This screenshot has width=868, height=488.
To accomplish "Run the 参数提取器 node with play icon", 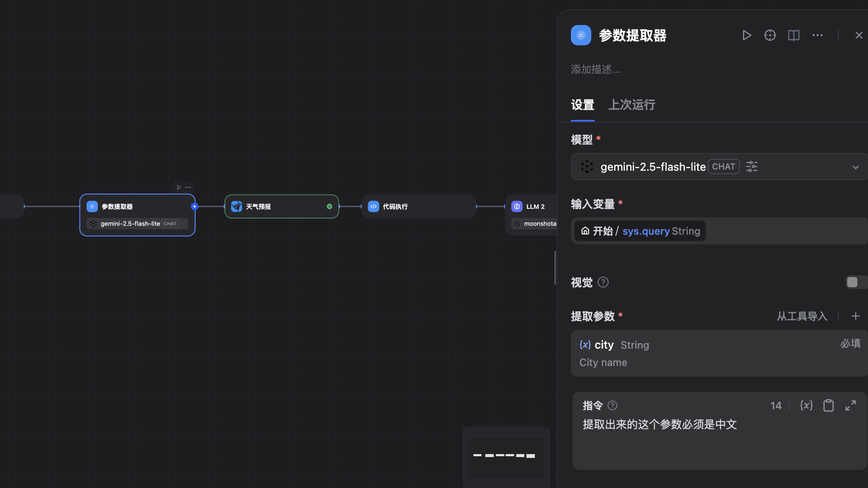I will (747, 35).
